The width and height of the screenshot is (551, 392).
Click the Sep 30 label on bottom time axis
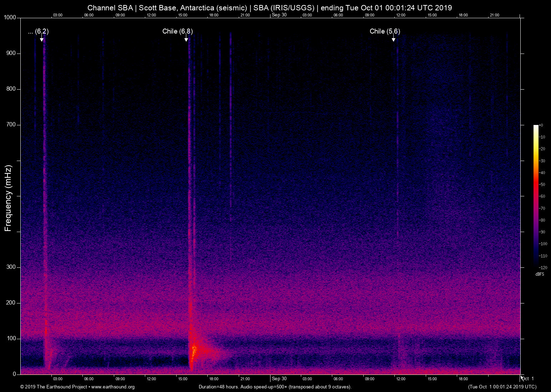click(x=279, y=378)
